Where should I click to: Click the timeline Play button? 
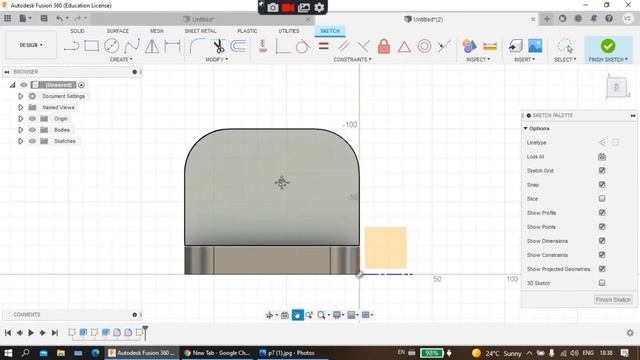(x=31, y=333)
